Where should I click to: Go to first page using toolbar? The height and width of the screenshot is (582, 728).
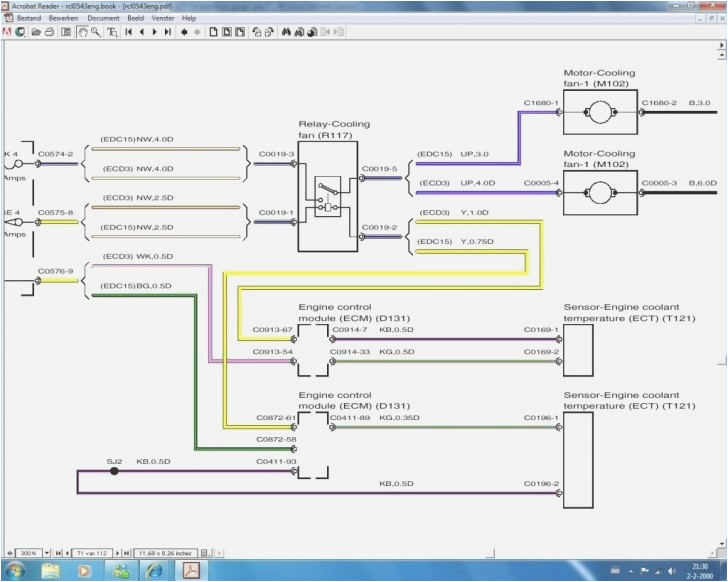(x=129, y=32)
